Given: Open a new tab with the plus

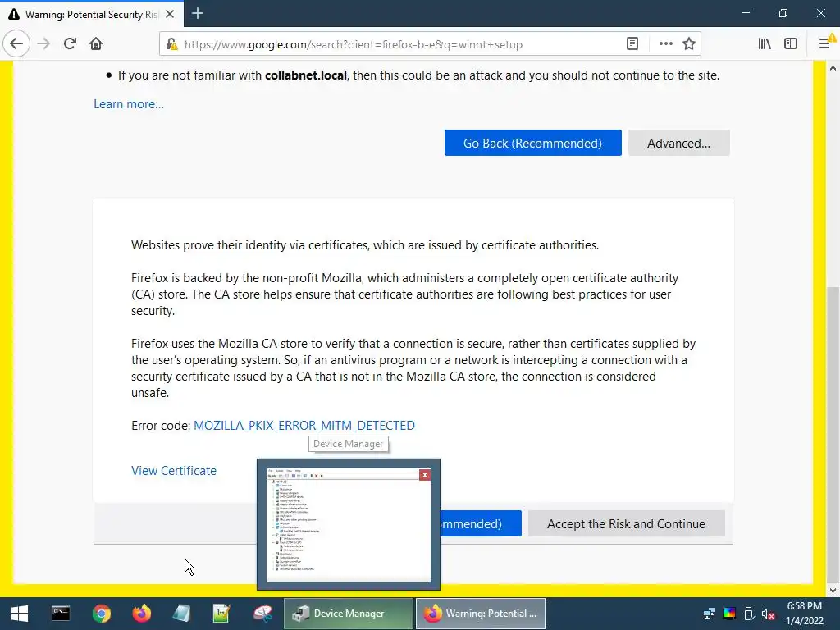Looking at the screenshot, I should pyautogui.click(x=197, y=13).
